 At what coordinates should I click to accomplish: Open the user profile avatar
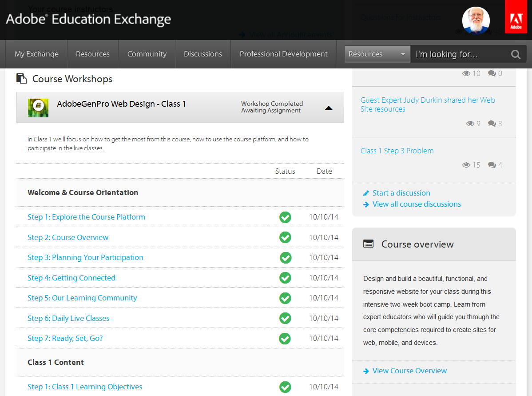tap(476, 20)
